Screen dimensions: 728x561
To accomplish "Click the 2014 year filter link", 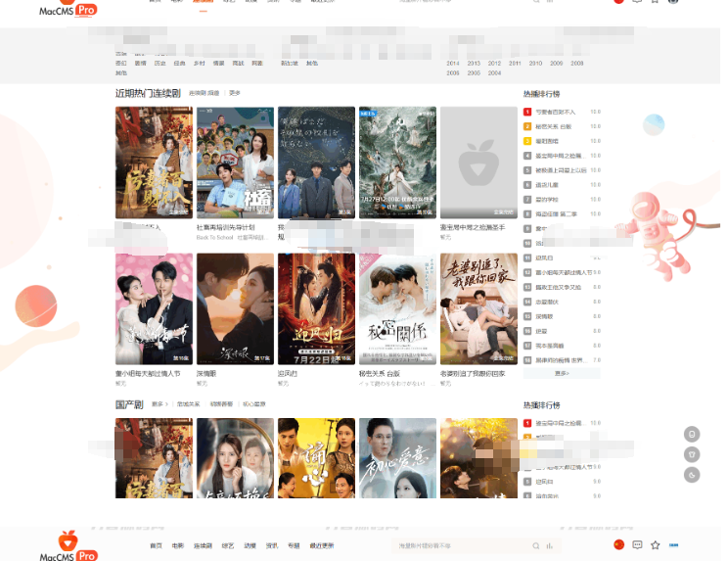I will pyautogui.click(x=453, y=63).
